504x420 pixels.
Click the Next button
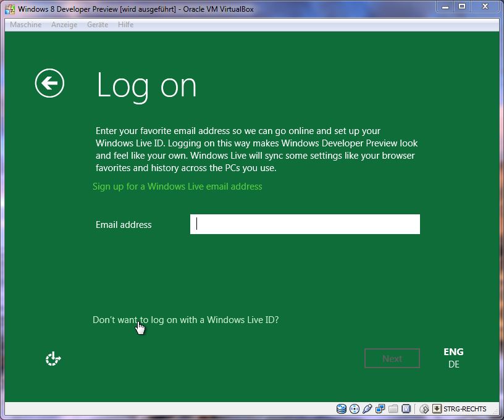[x=392, y=358]
